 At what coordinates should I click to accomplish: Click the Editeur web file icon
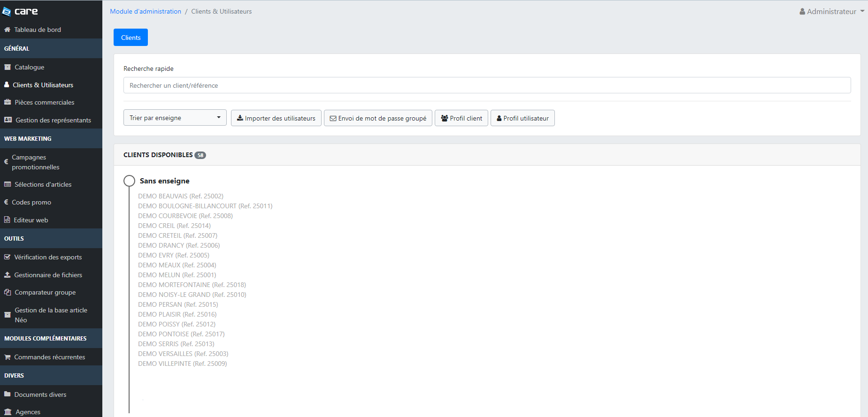pos(7,220)
